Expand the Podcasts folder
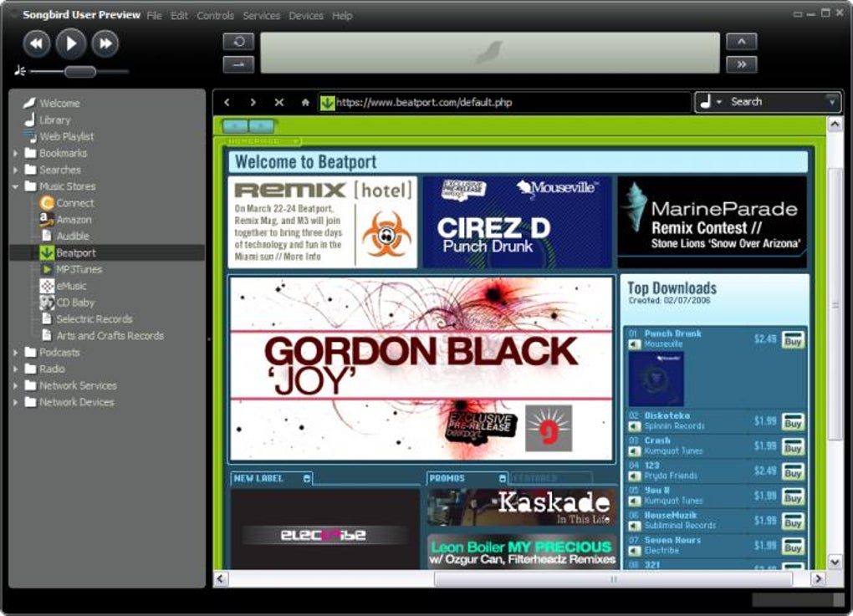Screen dimensions: 853x616 (x=15, y=353)
